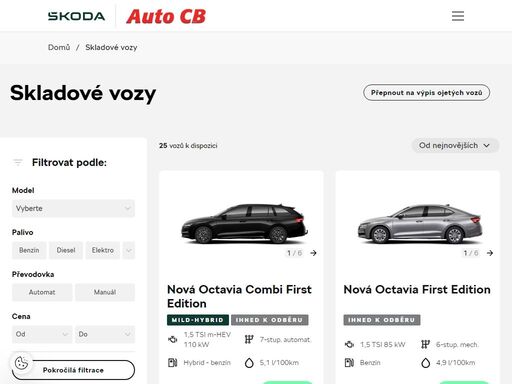Click next image arrow on Octavia First Edition

pyautogui.click(x=490, y=253)
